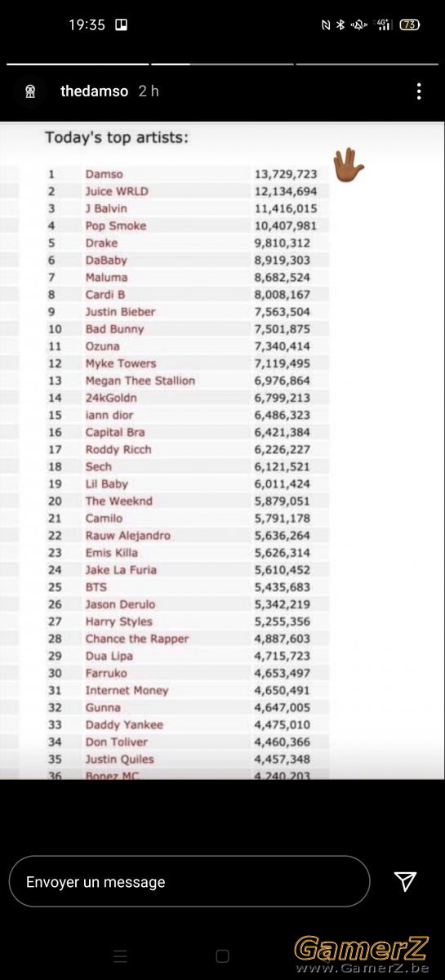This screenshot has height=980, width=445.
Task: Select Drake artist entry
Action: coord(101,243)
